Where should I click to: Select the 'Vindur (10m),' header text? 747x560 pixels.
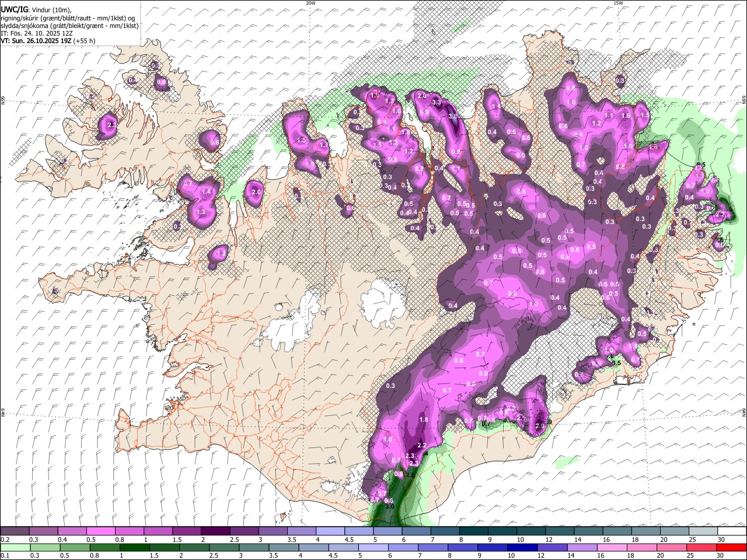pyautogui.click(x=51, y=10)
